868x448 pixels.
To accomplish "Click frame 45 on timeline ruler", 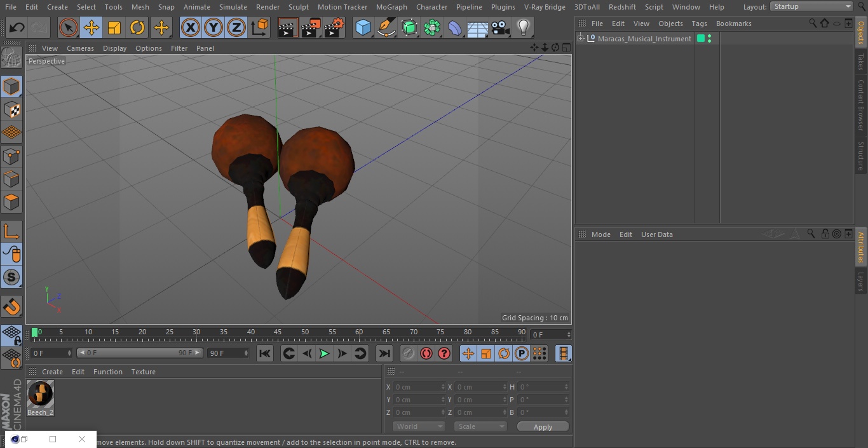I will pos(278,332).
